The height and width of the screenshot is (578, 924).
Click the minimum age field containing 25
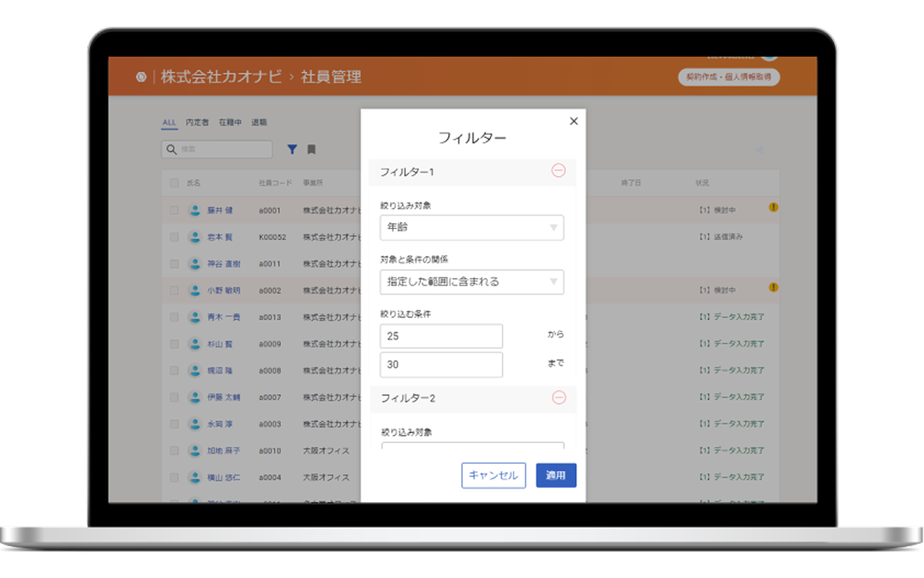[x=441, y=336]
